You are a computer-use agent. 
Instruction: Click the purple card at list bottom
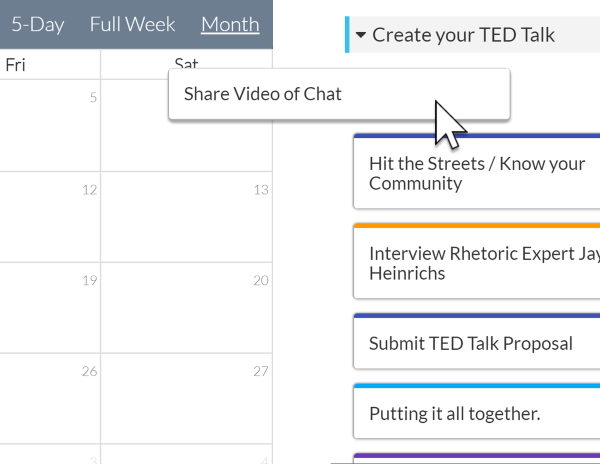(476, 458)
